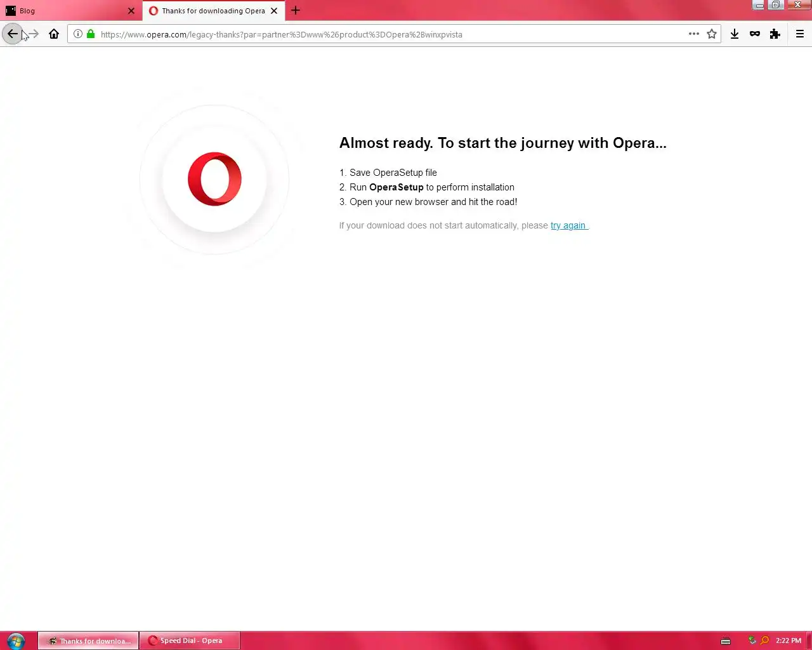Click the network device tray icon

(752, 640)
